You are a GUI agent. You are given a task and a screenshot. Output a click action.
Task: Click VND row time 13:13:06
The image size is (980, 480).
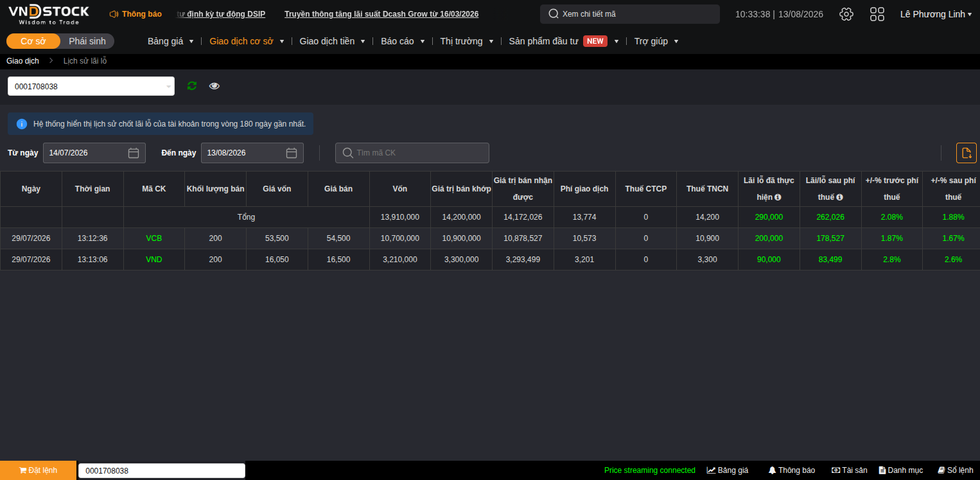coord(92,260)
